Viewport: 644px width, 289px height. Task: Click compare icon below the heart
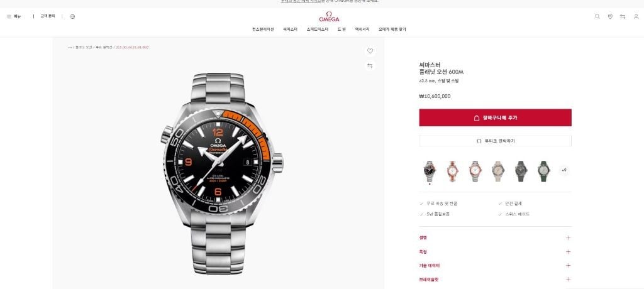coord(370,66)
